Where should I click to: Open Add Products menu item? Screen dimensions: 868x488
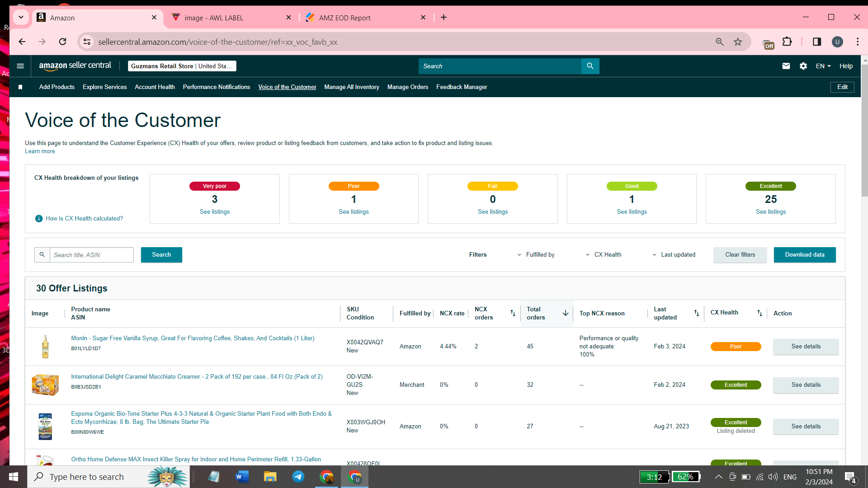pyautogui.click(x=57, y=87)
